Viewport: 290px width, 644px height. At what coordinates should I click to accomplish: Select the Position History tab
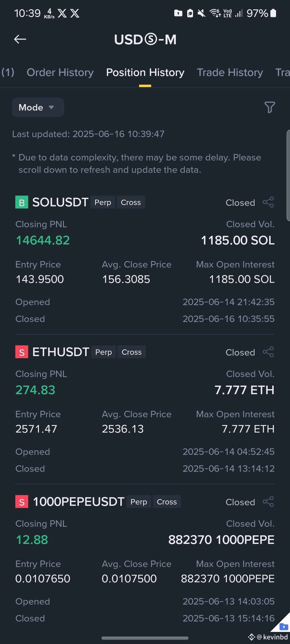[145, 72]
